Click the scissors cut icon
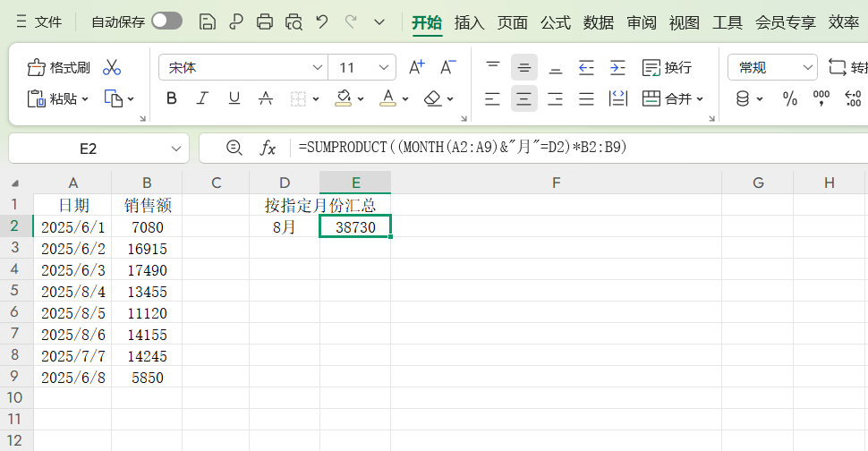 tap(112, 68)
